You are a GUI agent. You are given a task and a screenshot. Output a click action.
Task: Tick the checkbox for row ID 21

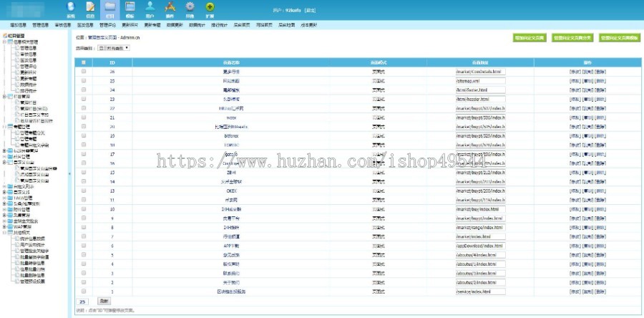tap(84, 117)
